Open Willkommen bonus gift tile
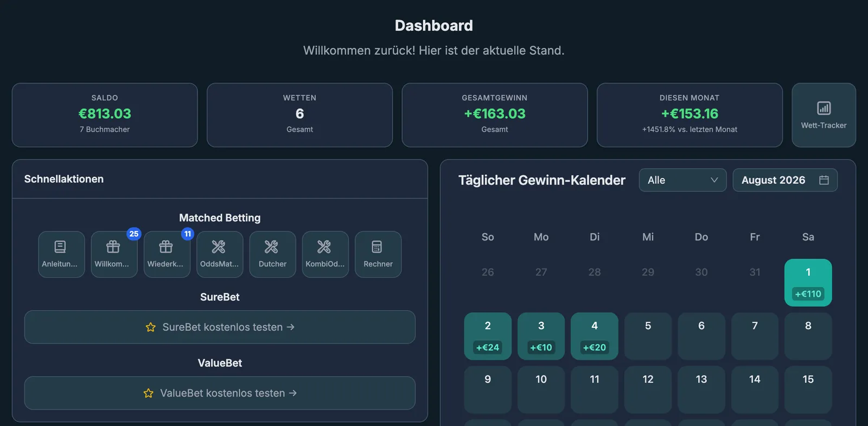 pyautogui.click(x=114, y=255)
